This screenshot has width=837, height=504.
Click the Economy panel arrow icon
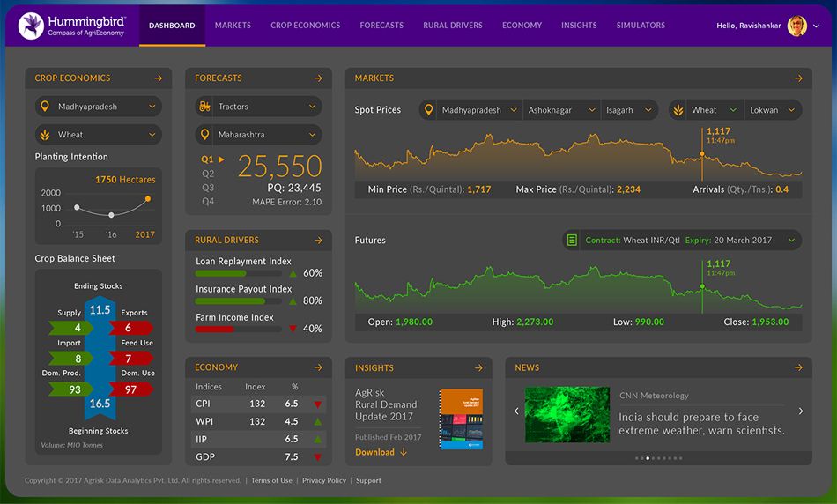coord(318,367)
